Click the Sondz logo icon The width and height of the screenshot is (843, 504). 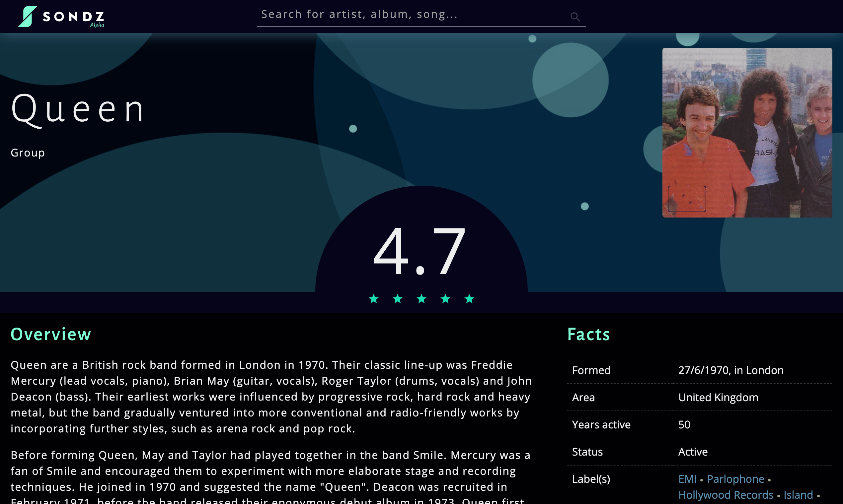27,16
